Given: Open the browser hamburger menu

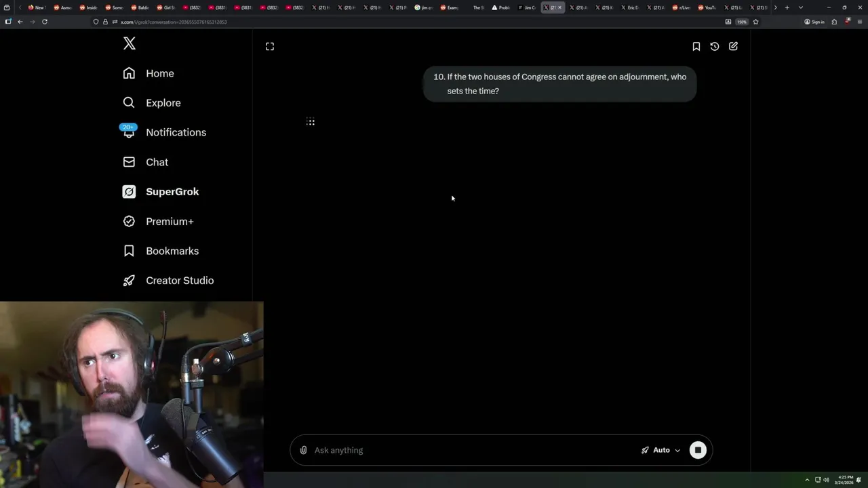Looking at the screenshot, I should [860, 22].
